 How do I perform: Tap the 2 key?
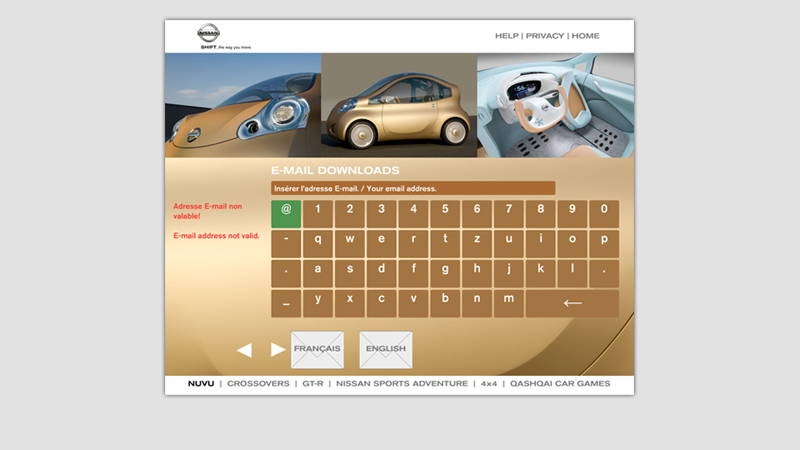[349, 214]
